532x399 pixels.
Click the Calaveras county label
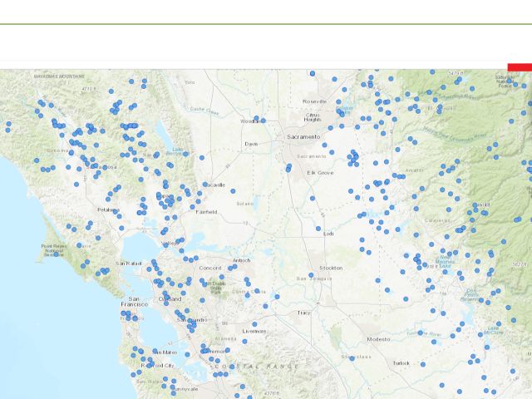(437, 220)
